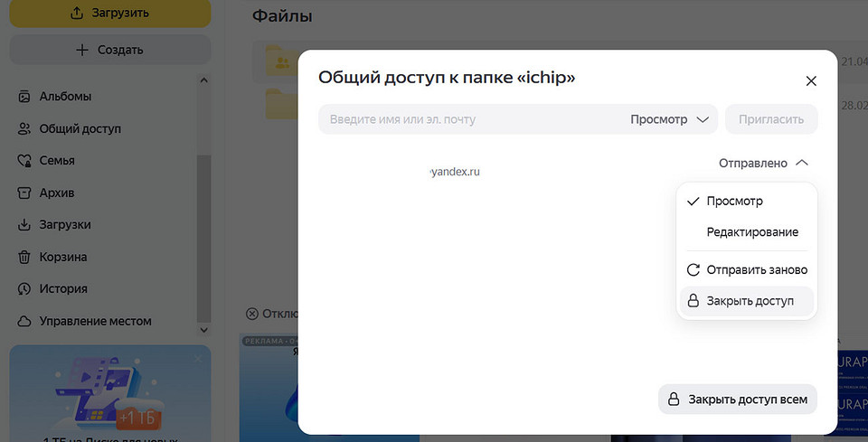
Task: Click the Albums icon in sidebar
Action: [x=24, y=97]
